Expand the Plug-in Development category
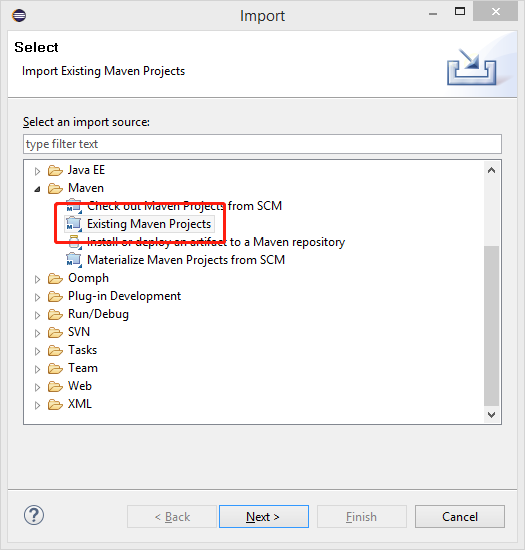Viewport: 525px width, 550px height. pyautogui.click(x=37, y=297)
